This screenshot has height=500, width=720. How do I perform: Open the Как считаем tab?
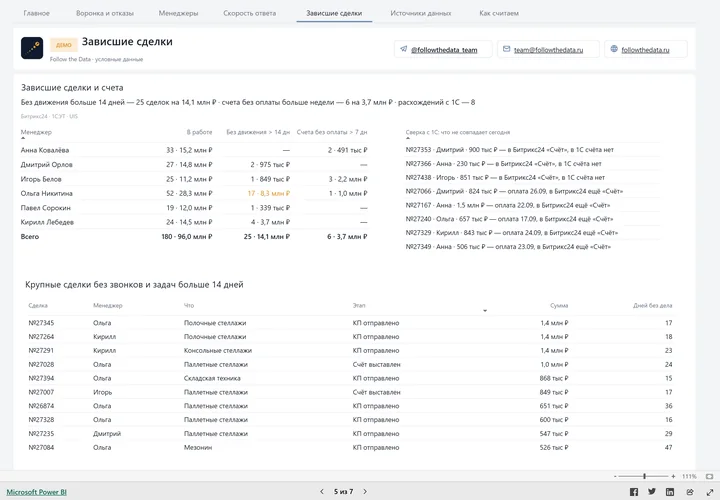click(499, 13)
